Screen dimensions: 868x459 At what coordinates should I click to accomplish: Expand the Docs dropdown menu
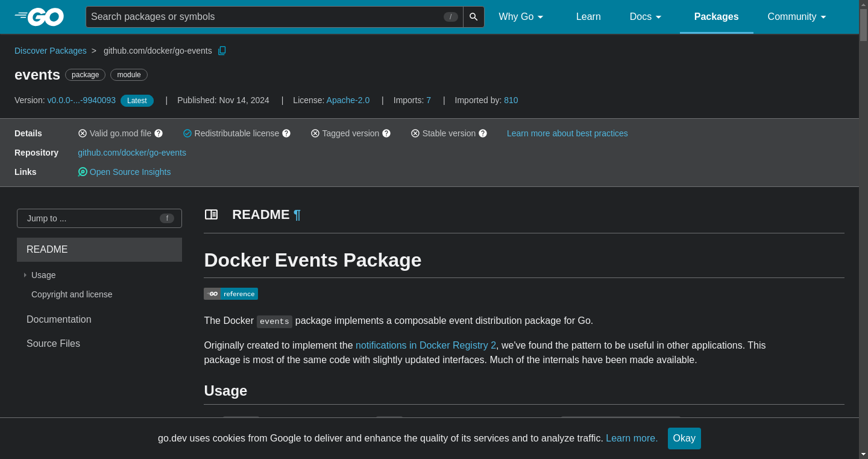(x=646, y=17)
